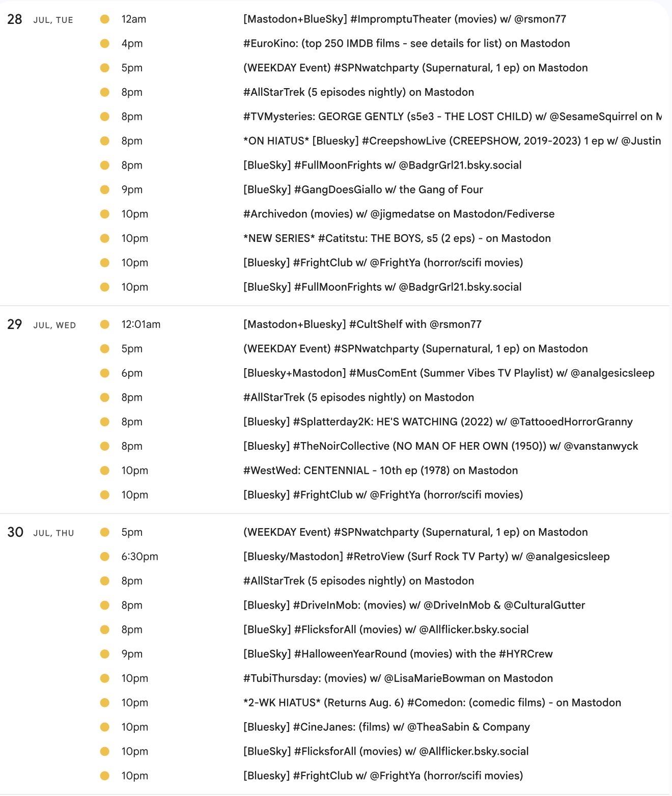Open Thursday's 8pm #FlicksforAll event

pos(386,630)
